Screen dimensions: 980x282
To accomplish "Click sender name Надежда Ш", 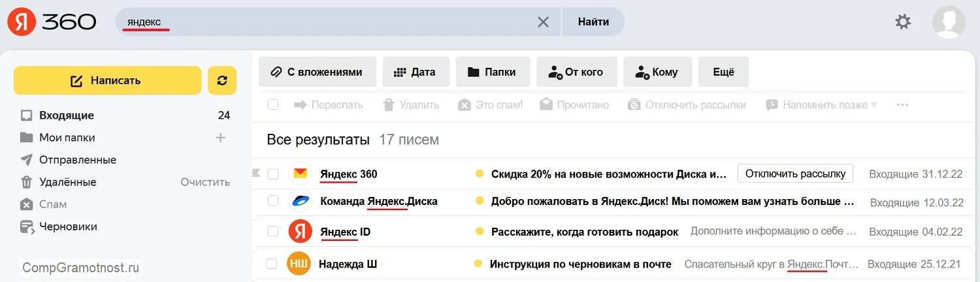I will 348,264.
